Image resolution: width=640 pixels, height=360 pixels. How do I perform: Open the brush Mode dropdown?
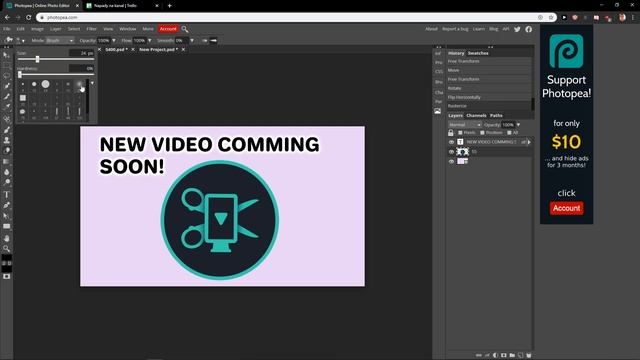[60, 40]
